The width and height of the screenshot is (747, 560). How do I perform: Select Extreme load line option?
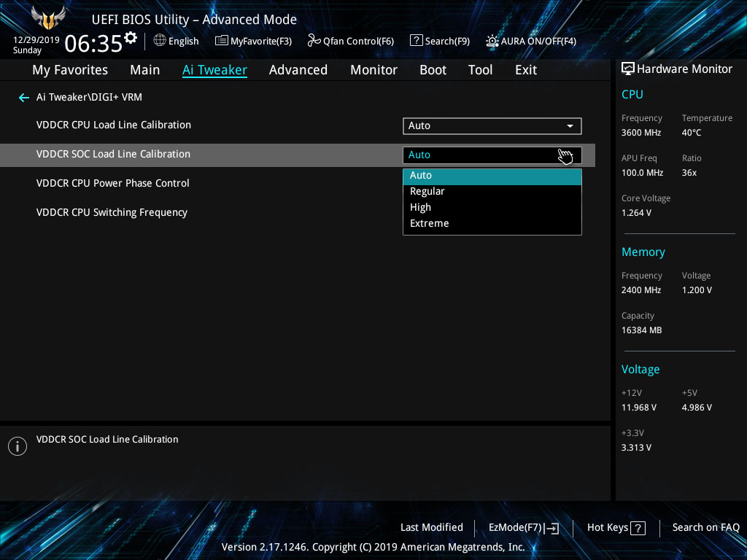492,223
